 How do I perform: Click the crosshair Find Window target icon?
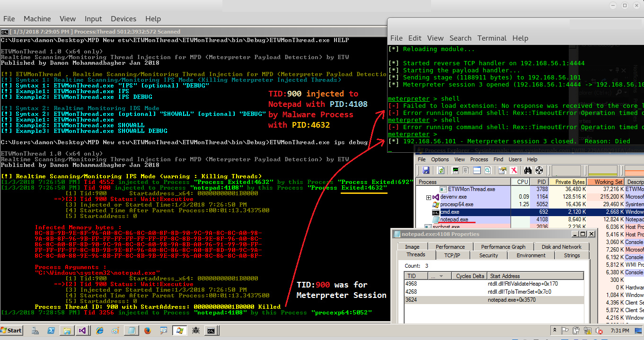[x=539, y=170]
